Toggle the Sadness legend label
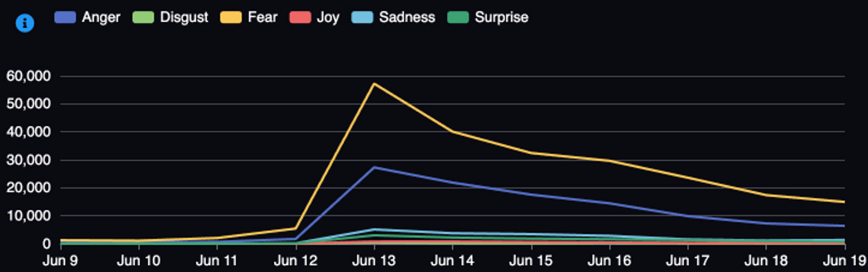868x272 pixels. [407, 17]
